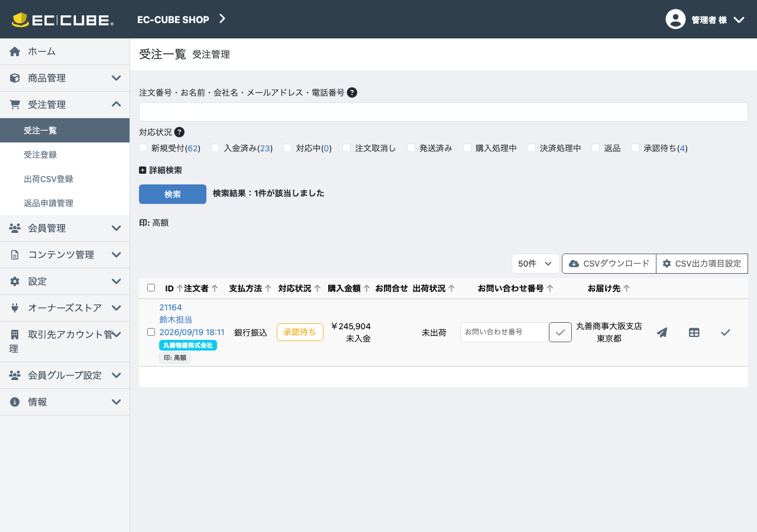Click the delivery slip table icon for order 21164
Image resolution: width=757 pixels, height=532 pixels.
click(x=694, y=332)
